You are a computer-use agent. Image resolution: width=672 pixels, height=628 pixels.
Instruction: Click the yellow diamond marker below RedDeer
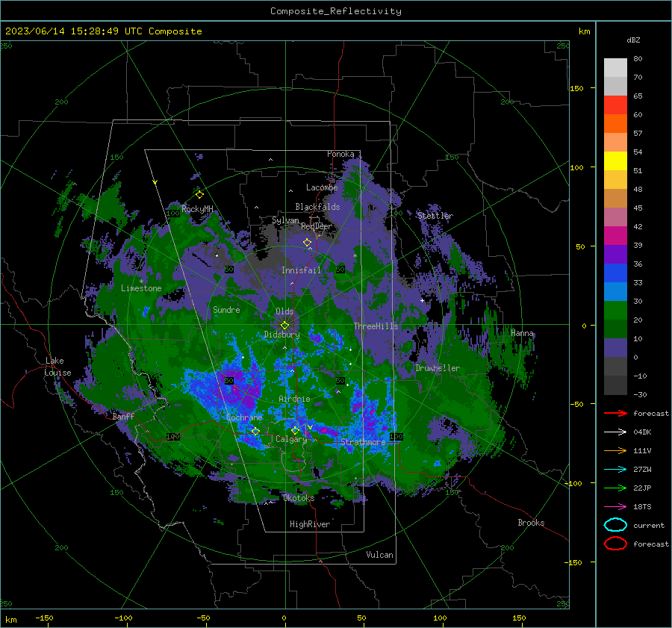307,243
